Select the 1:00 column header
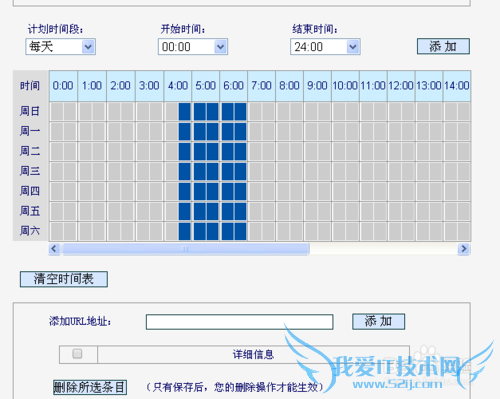This screenshot has width=500, height=399. coord(92,86)
